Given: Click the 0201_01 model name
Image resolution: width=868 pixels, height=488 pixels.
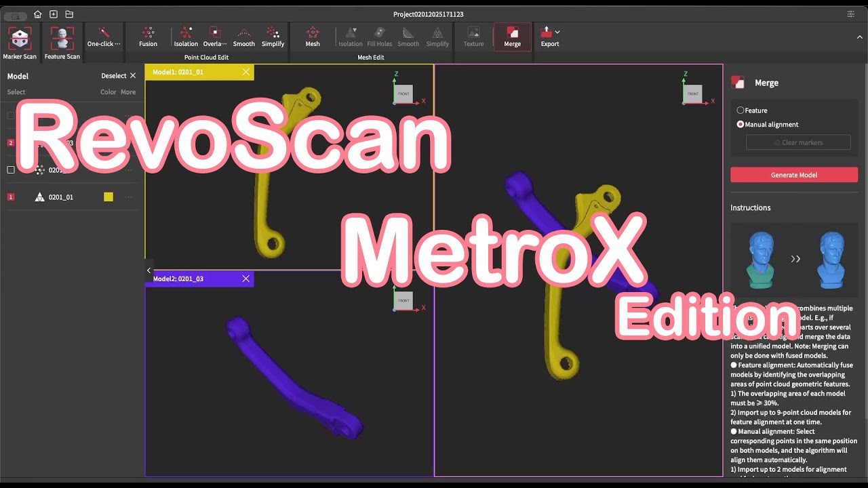Looking at the screenshot, I should (x=61, y=197).
